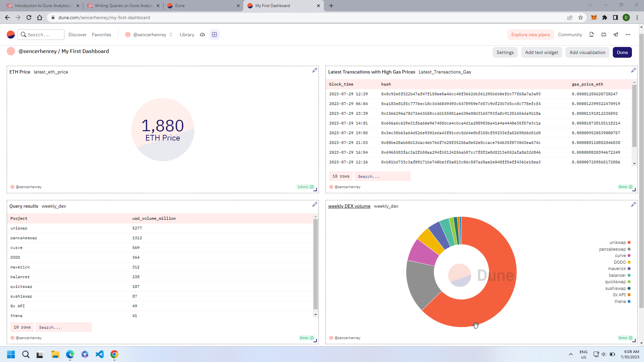The height and width of the screenshot is (362, 644).
Task: Toggle the browser side panel icon
Action: click(x=615, y=17)
